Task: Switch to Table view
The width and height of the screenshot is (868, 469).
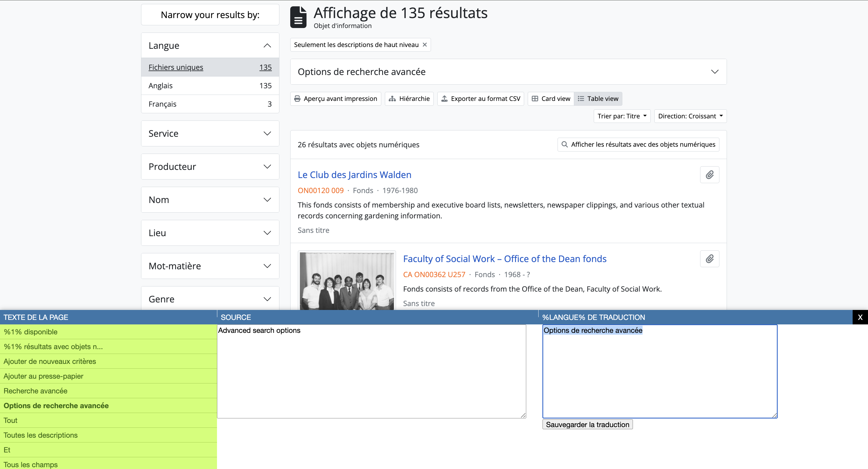Action: tap(598, 98)
